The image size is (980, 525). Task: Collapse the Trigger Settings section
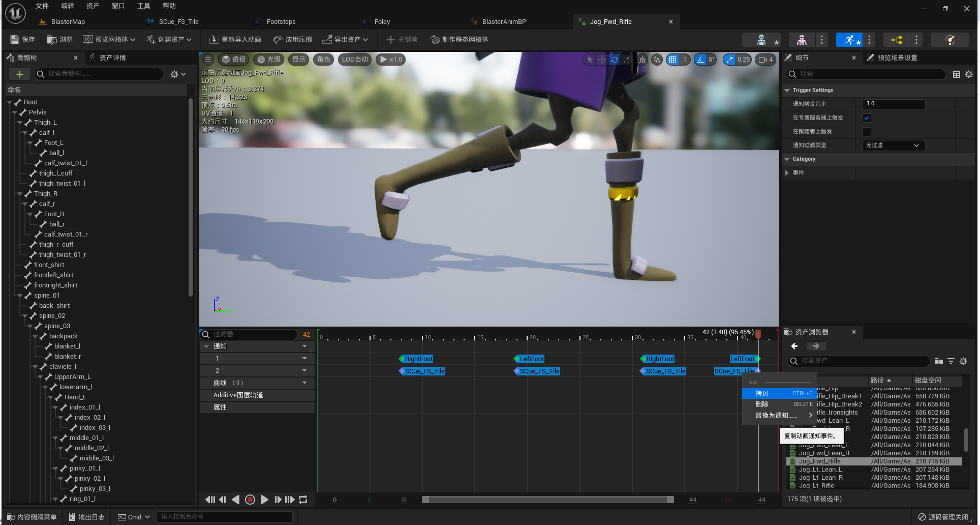point(787,91)
